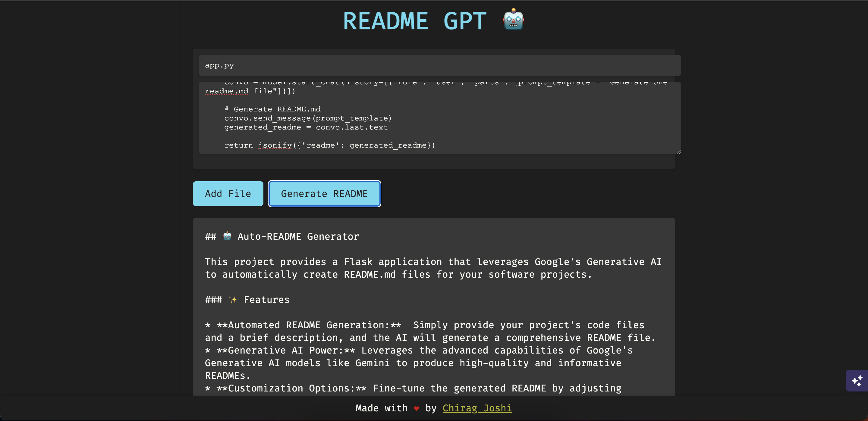This screenshot has width=868, height=421.
Task: Click the Generative AI Power bullet text
Action: pos(286,350)
